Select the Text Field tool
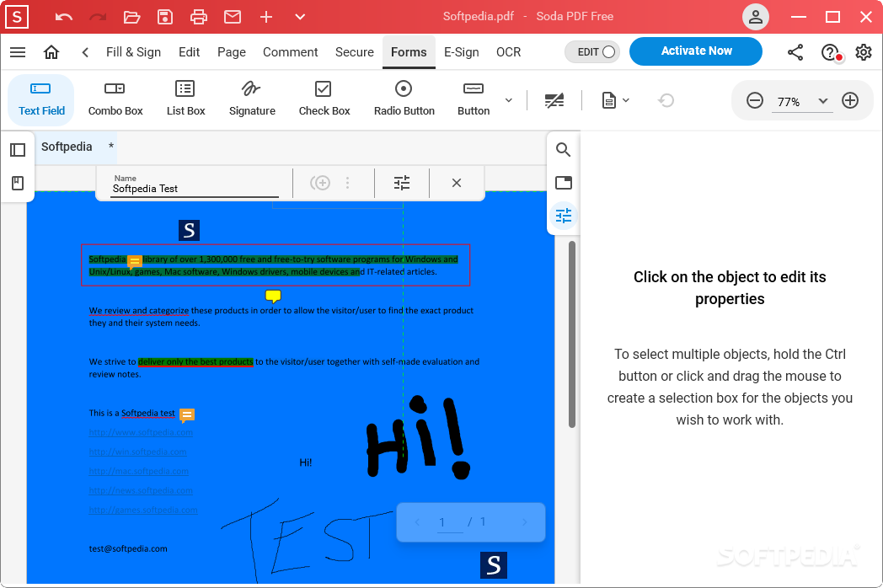The image size is (883, 588). tap(41, 99)
